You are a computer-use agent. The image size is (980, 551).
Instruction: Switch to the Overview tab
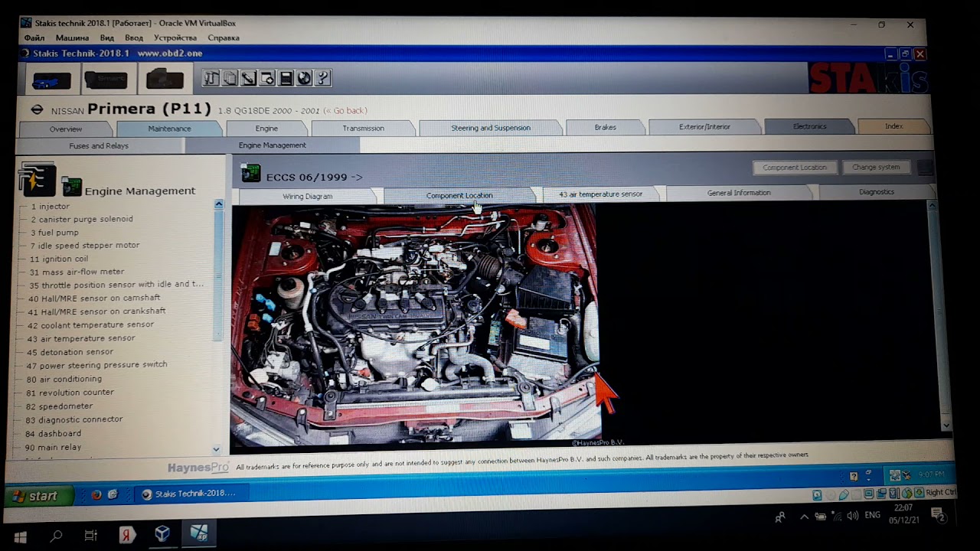tap(66, 129)
